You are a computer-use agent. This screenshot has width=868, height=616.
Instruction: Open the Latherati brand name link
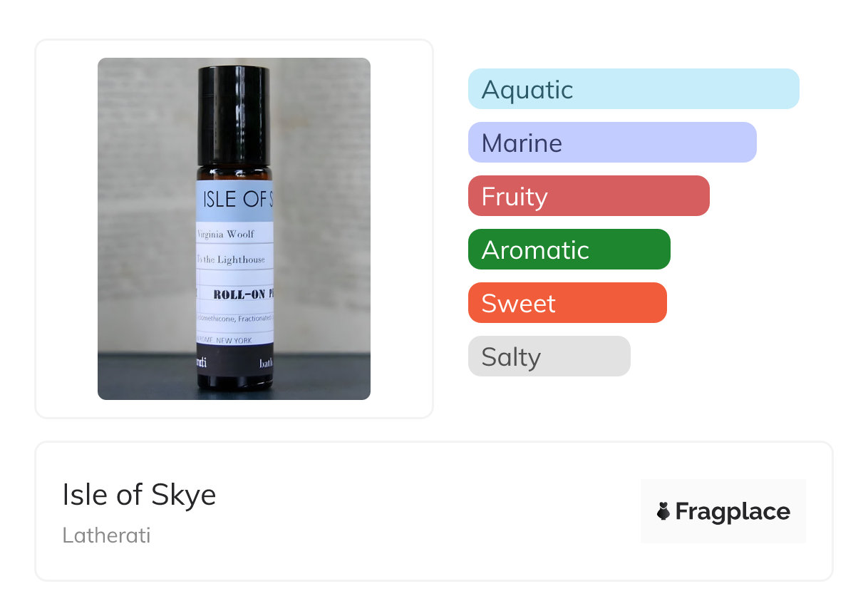coord(106,535)
